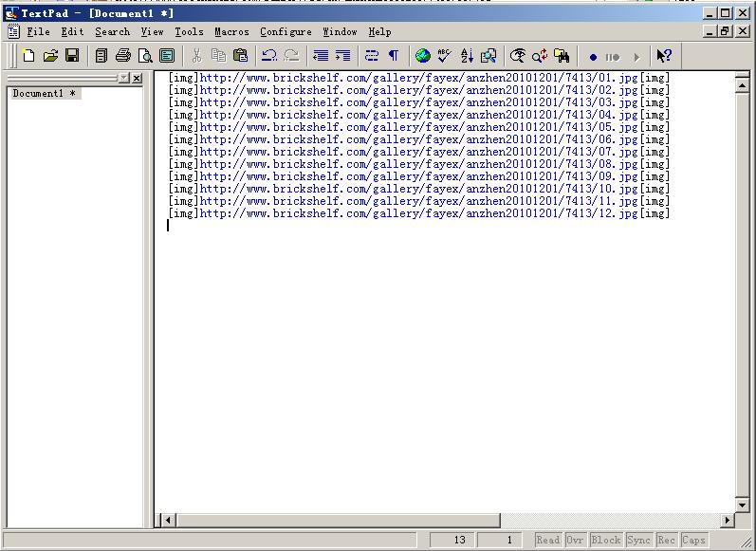Click the Block indicator in status bar
The height and width of the screenshot is (551, 756).
(x=605, y=540)
